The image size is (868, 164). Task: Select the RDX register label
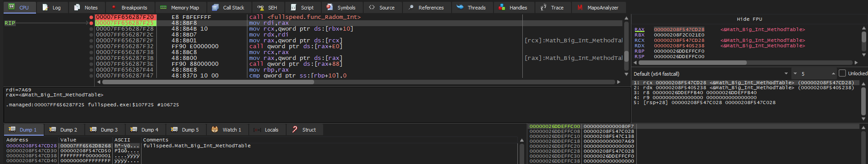tap(640, 46)
